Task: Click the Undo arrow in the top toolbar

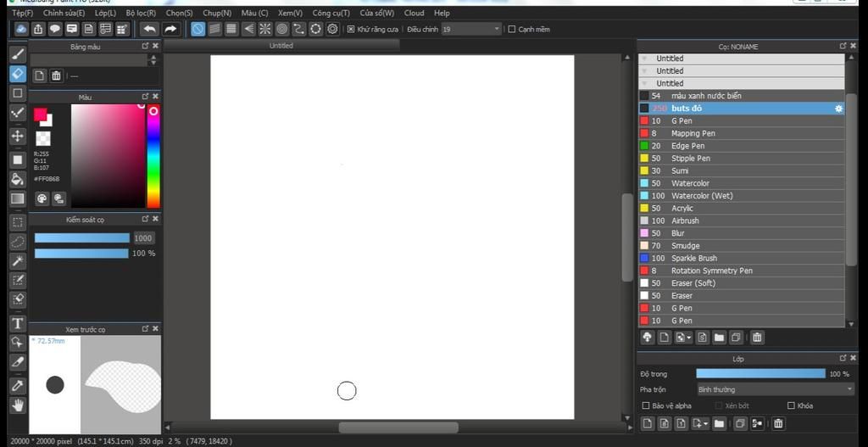Action: [x=149, y=29]
